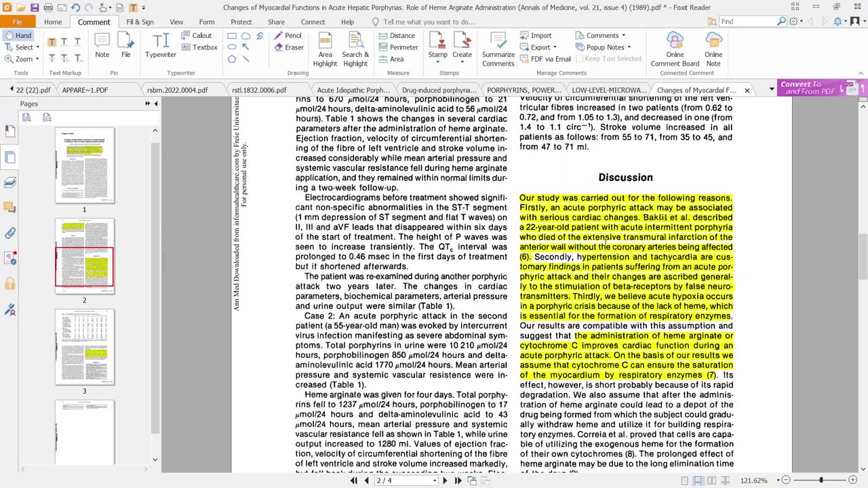Open the page number dropdown in status bar
This screenshot has height=488, width=868.
[x=434, y=481]
